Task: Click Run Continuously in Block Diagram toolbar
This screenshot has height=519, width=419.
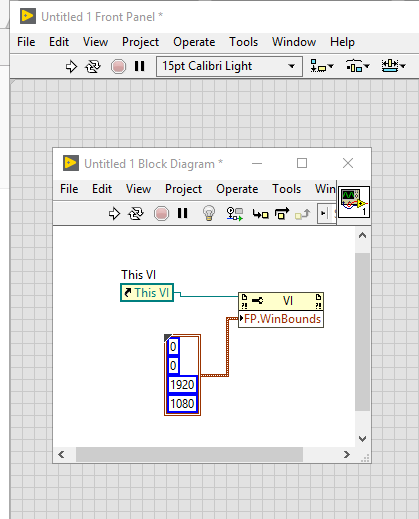Action: (x=136, y=213)
